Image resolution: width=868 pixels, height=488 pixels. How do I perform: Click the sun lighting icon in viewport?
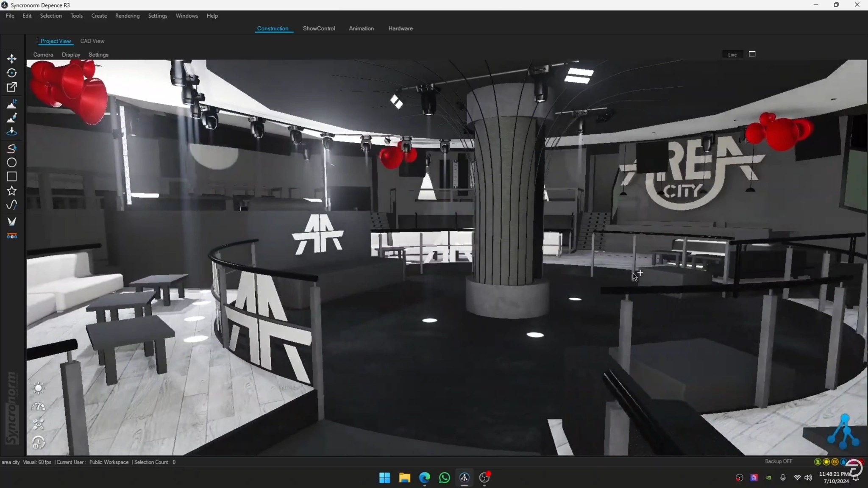coord(38,388)
